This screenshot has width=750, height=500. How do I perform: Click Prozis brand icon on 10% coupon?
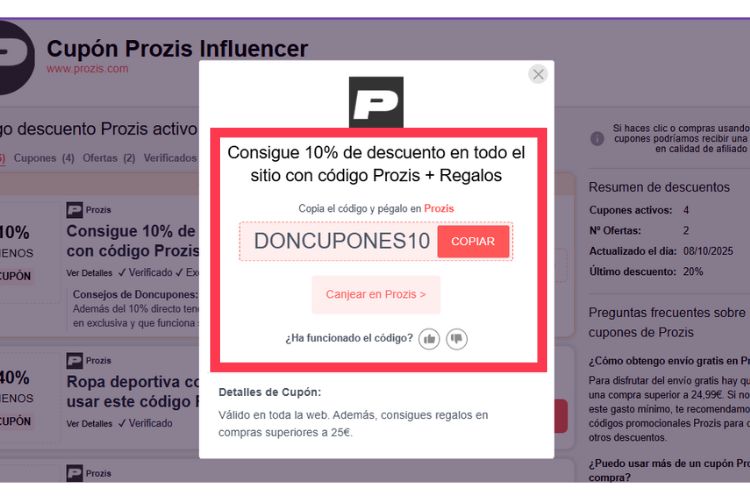click(75, 210)
